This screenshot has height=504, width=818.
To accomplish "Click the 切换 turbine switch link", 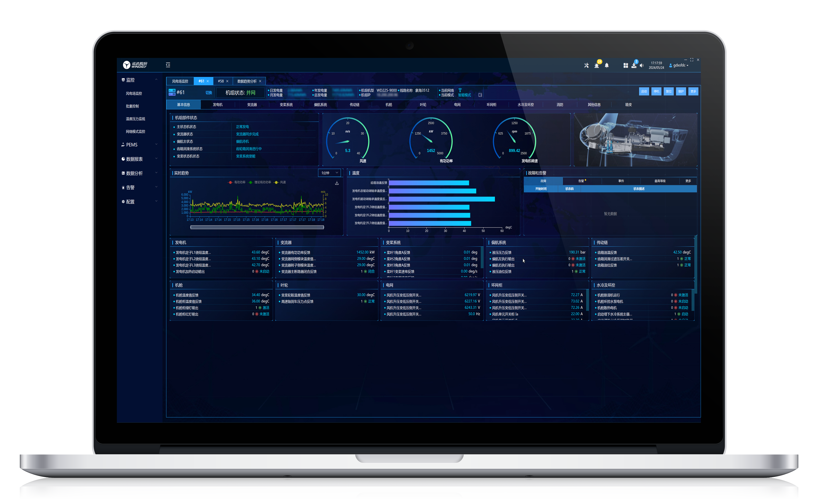I will [209, 93].
